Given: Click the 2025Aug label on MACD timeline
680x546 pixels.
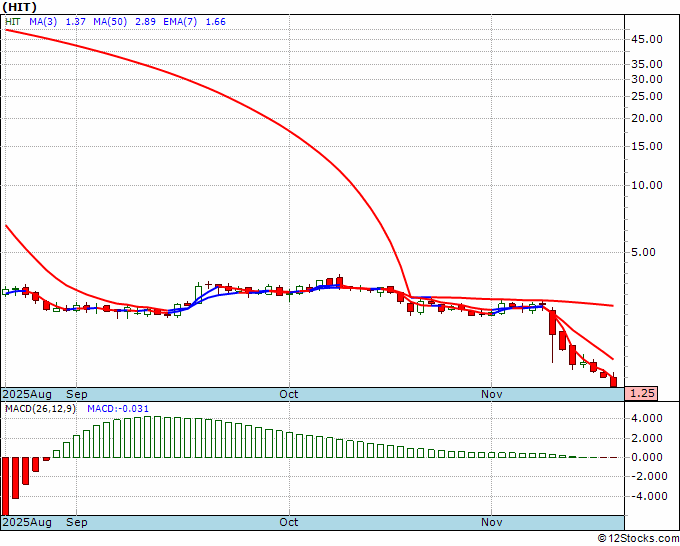Looking at the screenshot, I should (27, 522).
